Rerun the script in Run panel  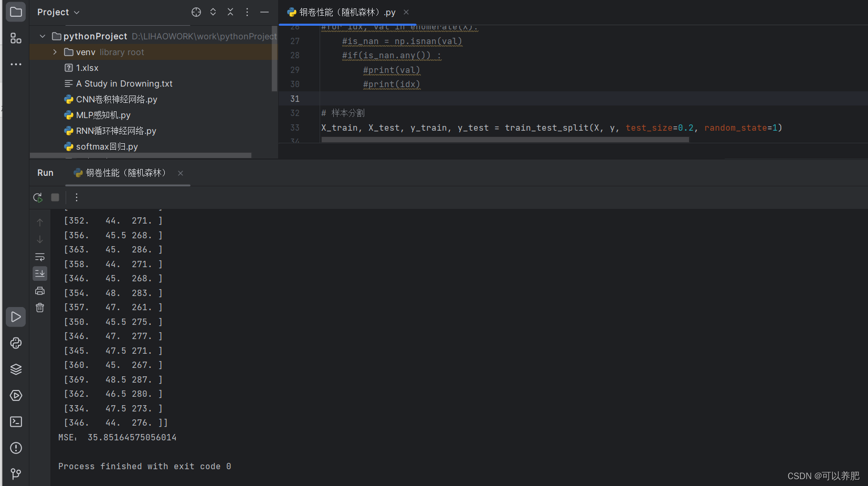click(x=38, y=197)
